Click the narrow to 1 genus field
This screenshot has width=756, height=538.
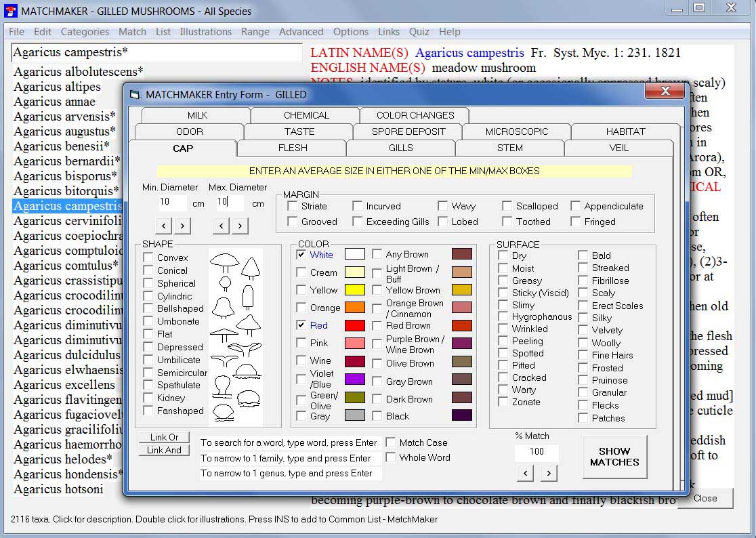click(290, 474)
